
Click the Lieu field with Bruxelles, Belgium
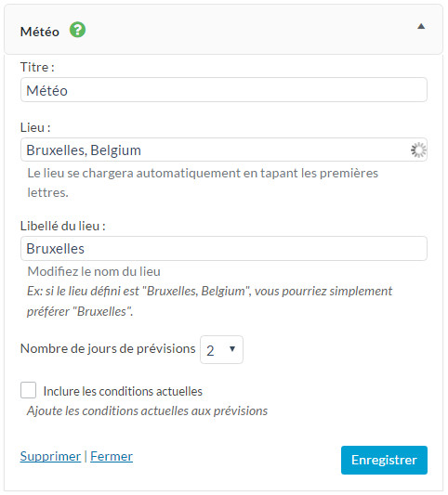224,150
